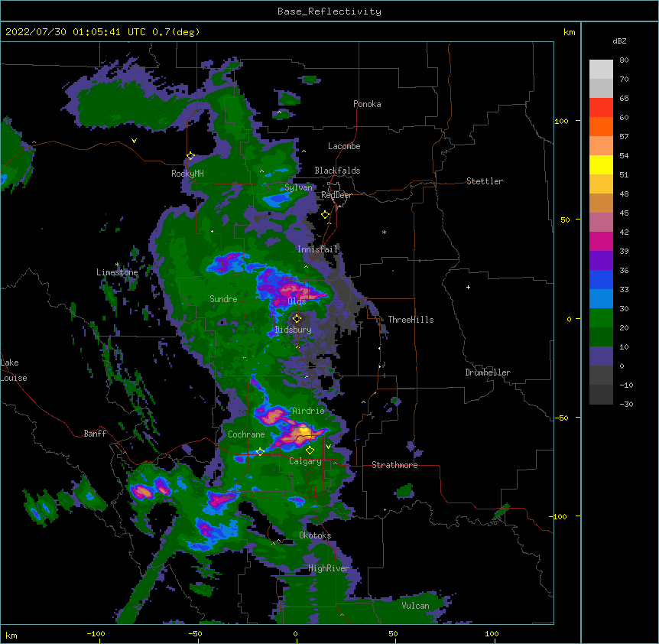Select the yellow 51-54 dBZ legend swatch
The height and width of the screenshot is (644, 659).
pos(601,164)
